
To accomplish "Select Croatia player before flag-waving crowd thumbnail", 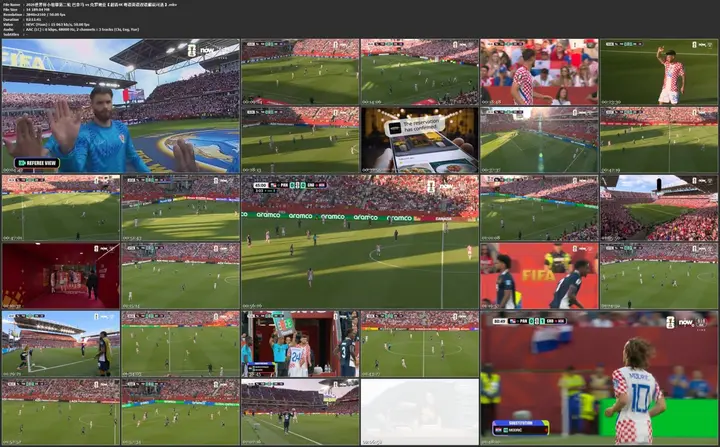I will pos(539,72).
